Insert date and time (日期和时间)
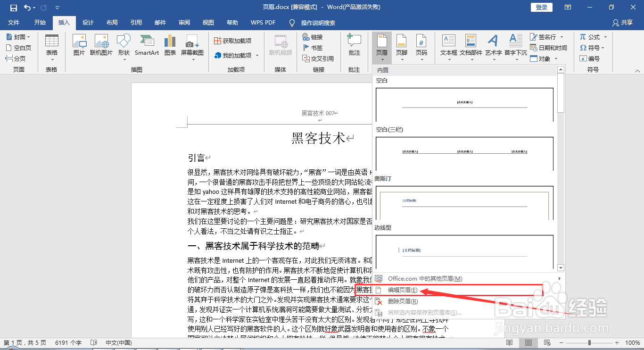 click(x=549, y=48)
